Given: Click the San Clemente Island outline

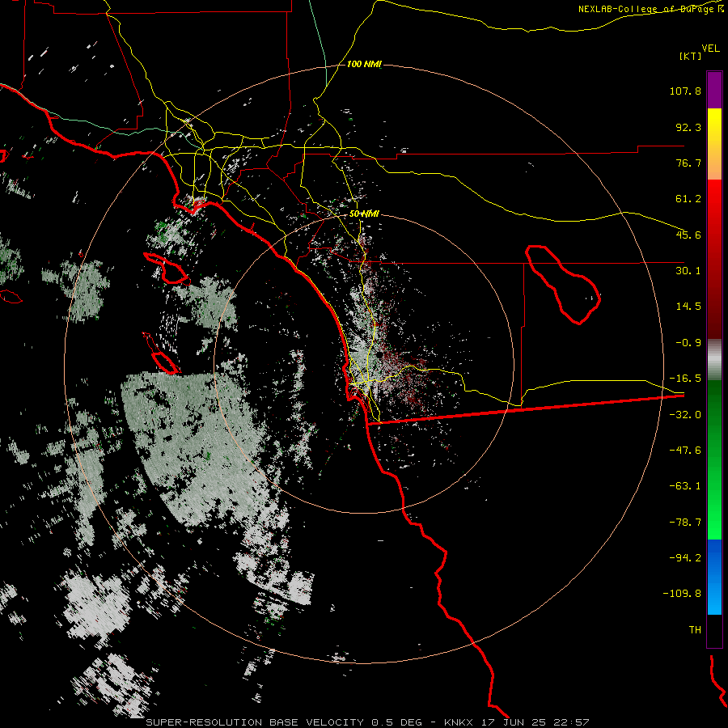Looking at the screenshot, I should point(161,353).
